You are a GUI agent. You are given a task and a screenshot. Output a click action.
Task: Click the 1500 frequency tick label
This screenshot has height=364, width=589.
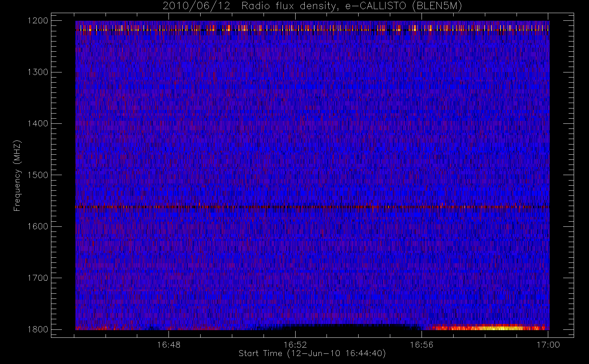tap(38, 175)
